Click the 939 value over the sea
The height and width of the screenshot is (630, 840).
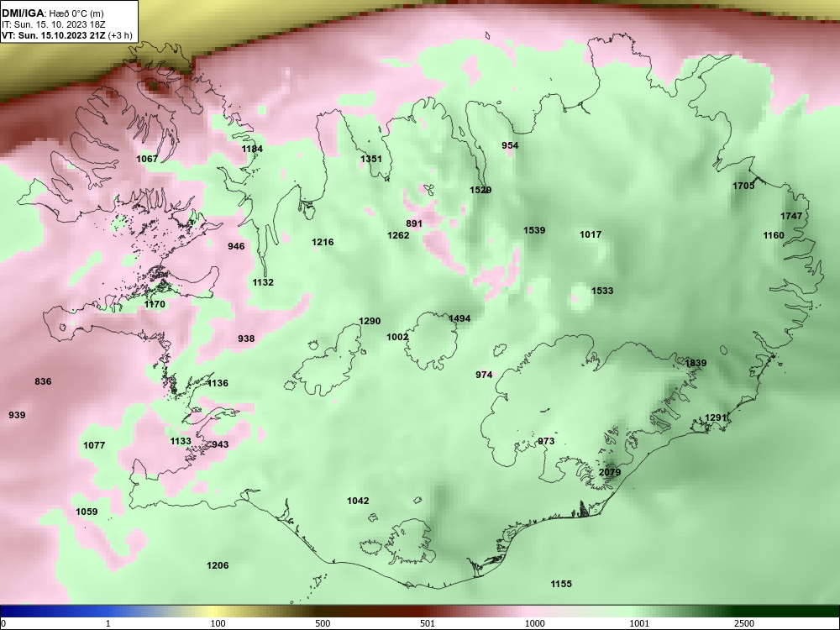click(17, 415)
